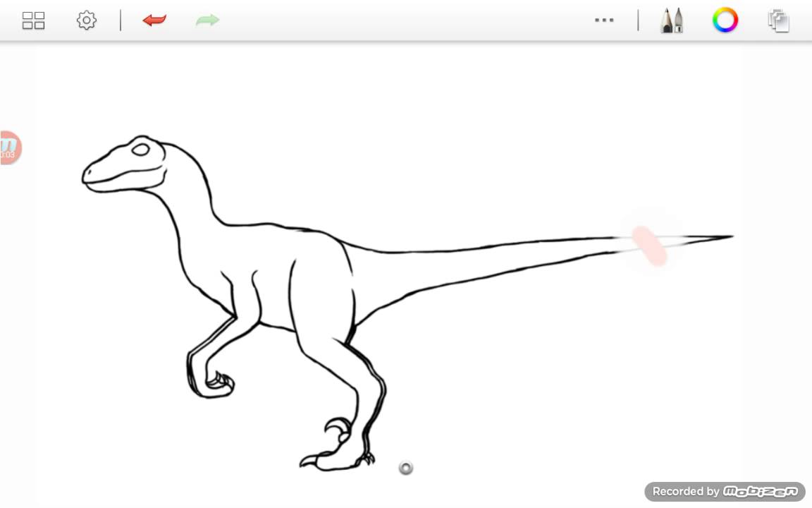Open the layers panel icon

click(x=778, y=20)
